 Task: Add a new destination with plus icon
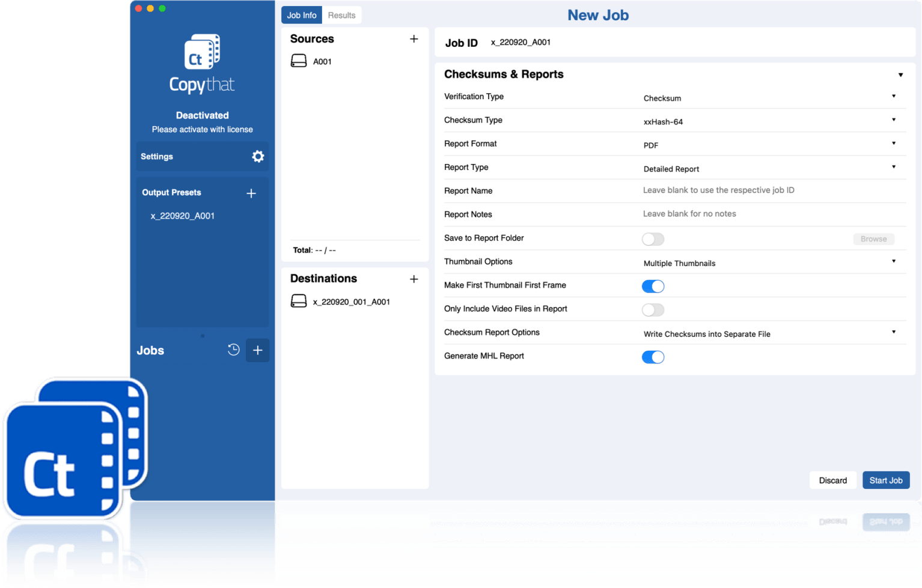point(414,279)
